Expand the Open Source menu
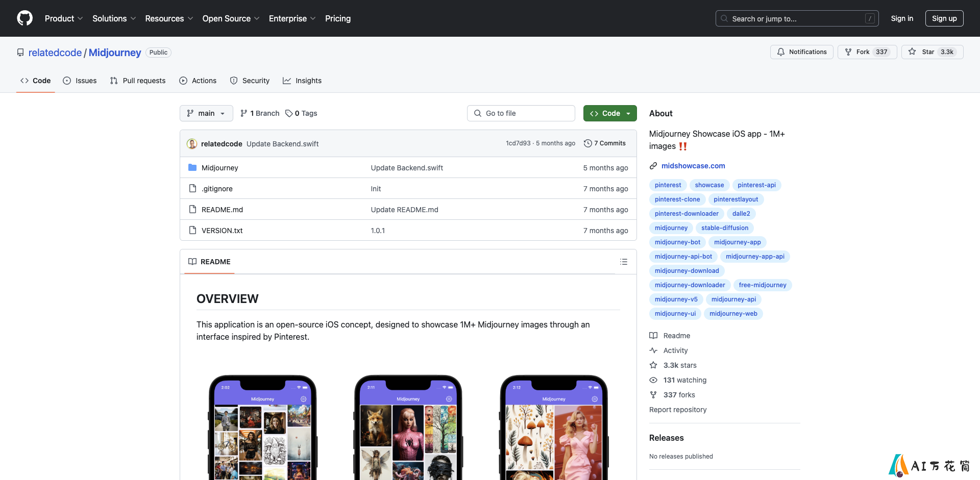The image size is (980, 480). [x=231, y=18]
